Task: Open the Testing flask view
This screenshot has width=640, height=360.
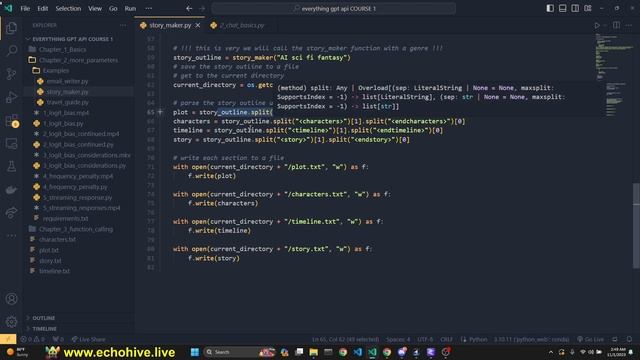Action: [x=11, y=167]
